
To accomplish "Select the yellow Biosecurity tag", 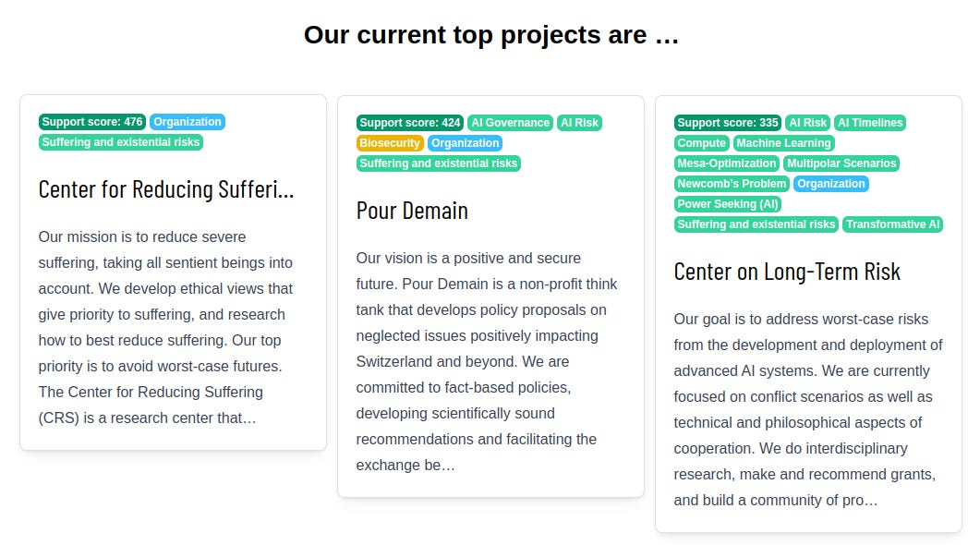I will point(390,143).
